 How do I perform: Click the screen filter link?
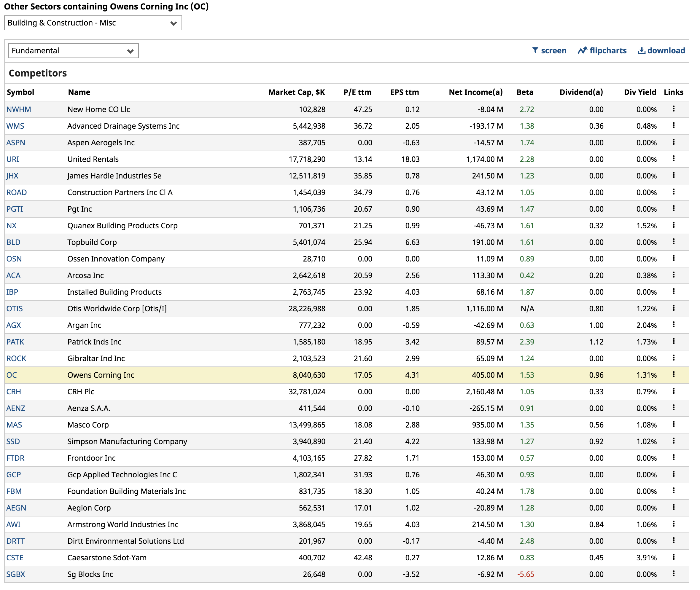tap(549, 50)
